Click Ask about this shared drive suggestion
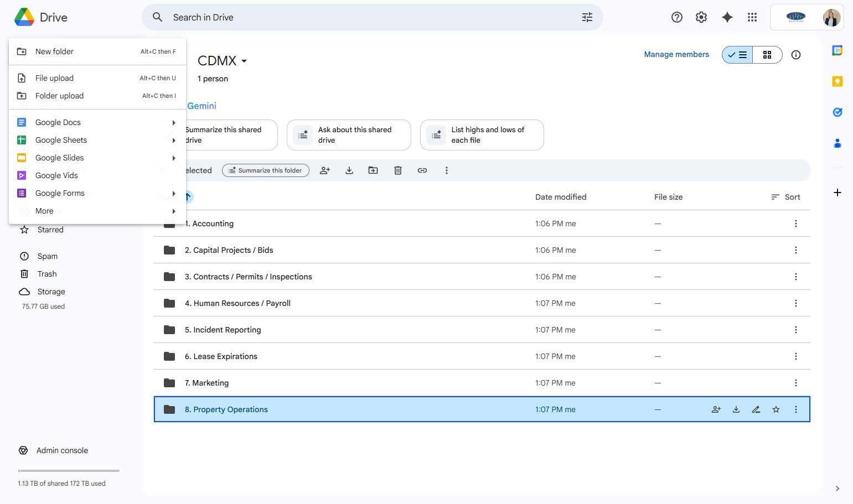 point(349,135)
